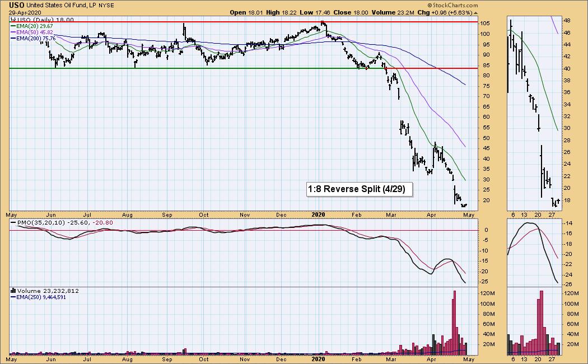Click the EMA(20) 29.67 legend text
The image size is (588, 364).
tap(35, 26)
